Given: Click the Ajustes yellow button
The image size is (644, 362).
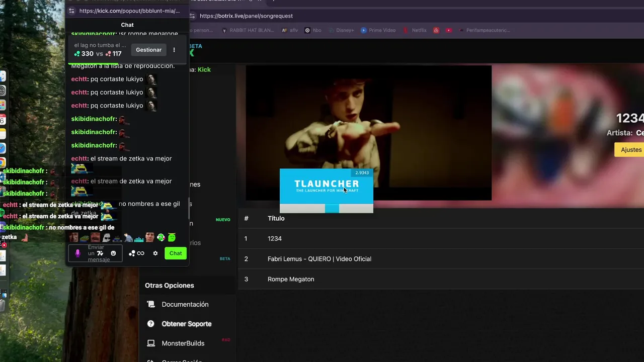Looking at the screenshot, I should click(630, 150).
